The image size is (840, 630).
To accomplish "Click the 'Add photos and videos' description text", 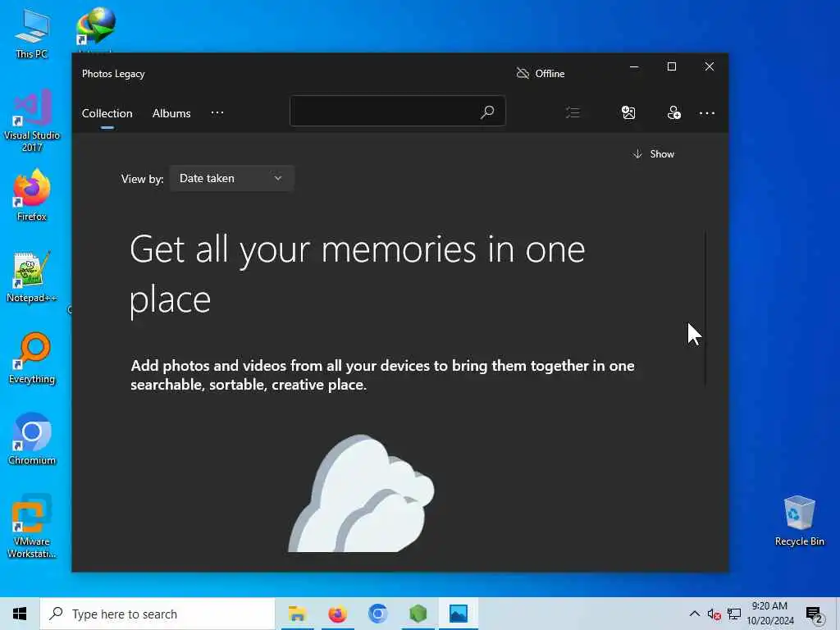I will click(382, 375).
